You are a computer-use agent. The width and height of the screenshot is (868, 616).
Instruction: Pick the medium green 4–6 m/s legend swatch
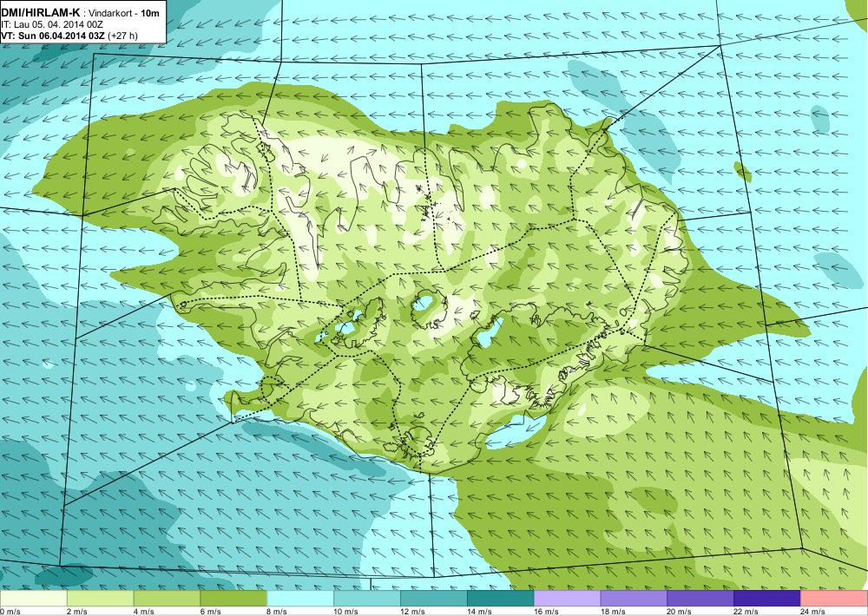coord(168,599)
